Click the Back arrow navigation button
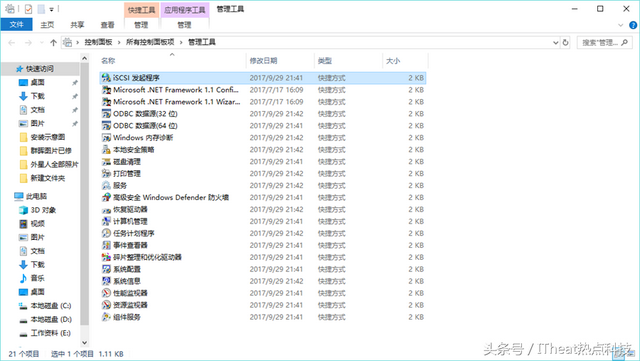The width and height of the screenshot is (640, 361). (12, 42)
